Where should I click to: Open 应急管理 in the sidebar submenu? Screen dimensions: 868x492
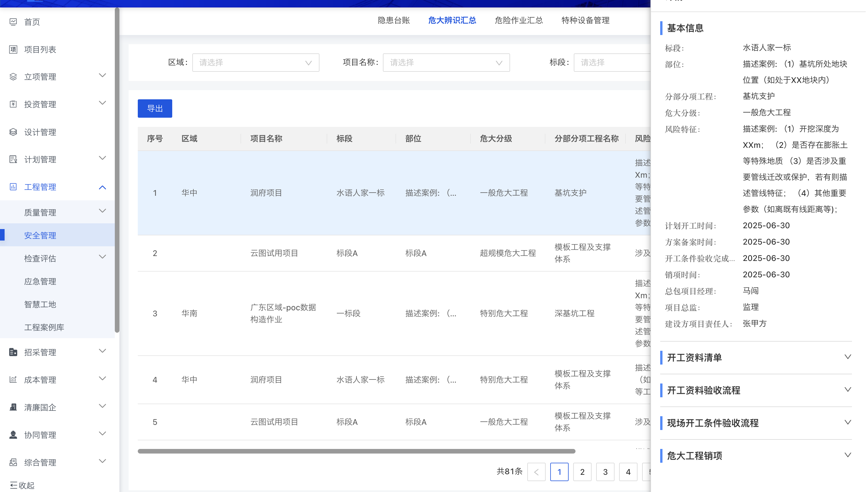(40, 282)
